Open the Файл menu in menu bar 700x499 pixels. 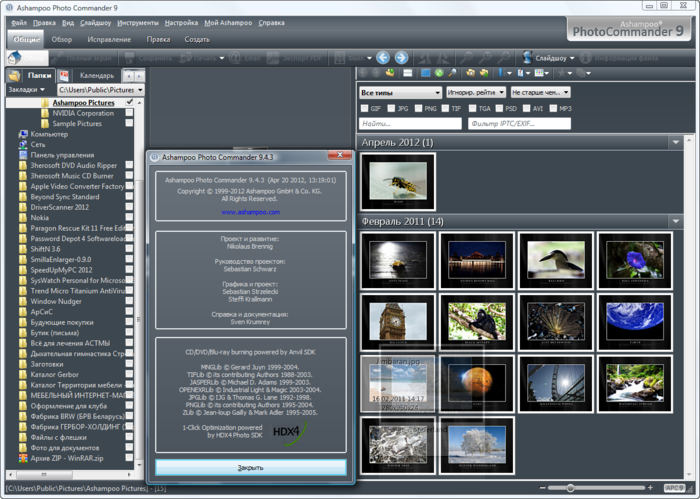pos(19,23)
